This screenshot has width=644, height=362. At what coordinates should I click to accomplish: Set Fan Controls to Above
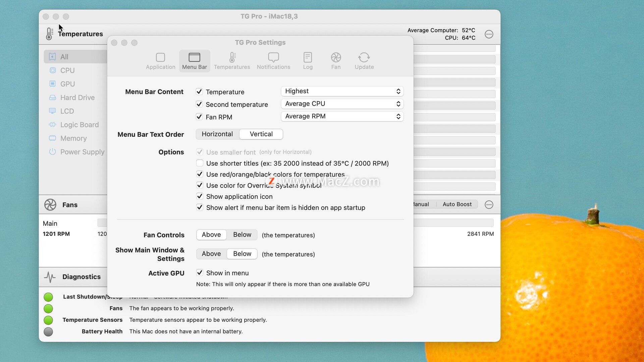(211, 235)
